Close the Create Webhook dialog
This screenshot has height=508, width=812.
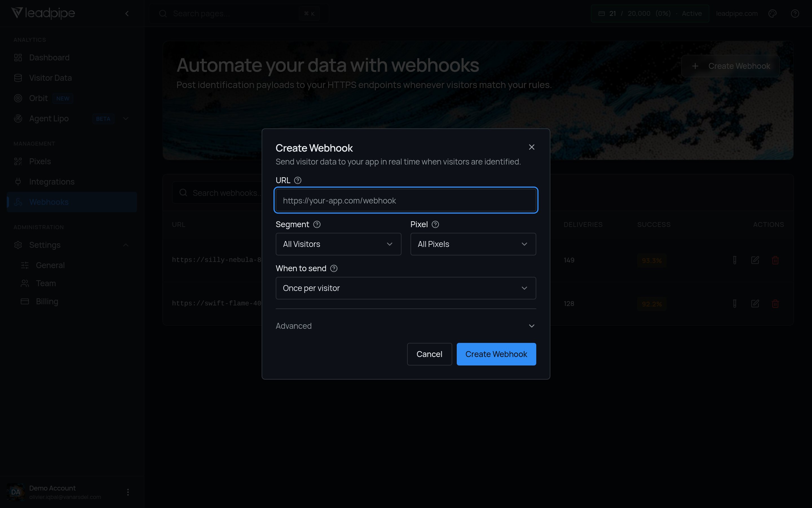531,147
